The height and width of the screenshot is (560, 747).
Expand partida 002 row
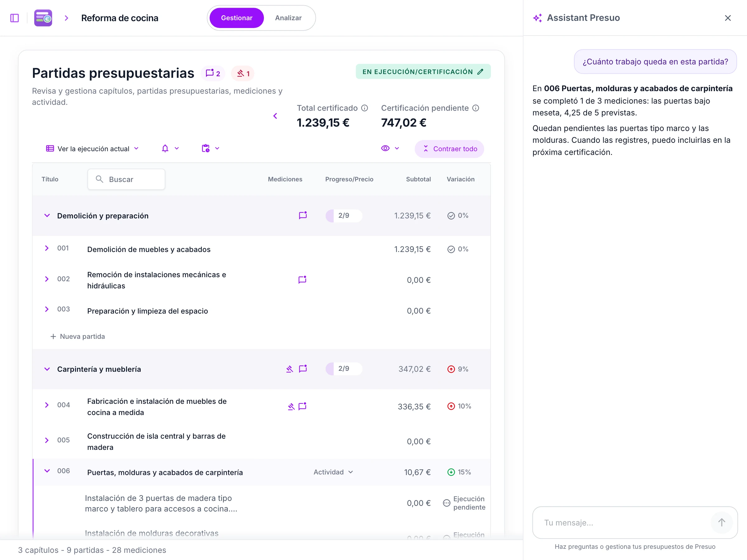(47, 279)
